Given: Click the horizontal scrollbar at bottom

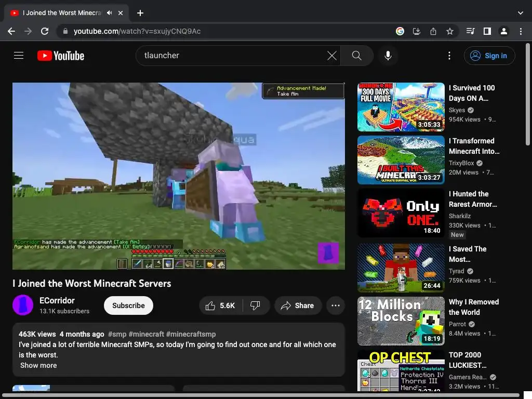Looking at the screenshot, I should (261, 395).
